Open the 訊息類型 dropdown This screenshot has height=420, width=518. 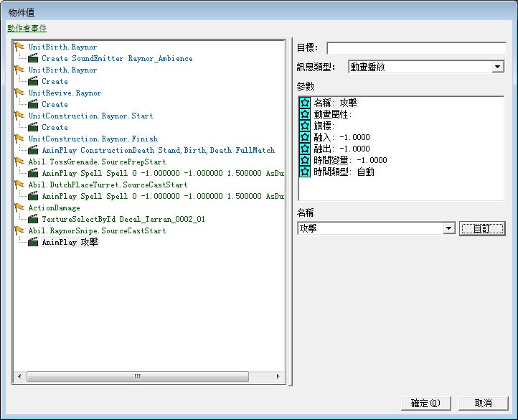(497, 67)
